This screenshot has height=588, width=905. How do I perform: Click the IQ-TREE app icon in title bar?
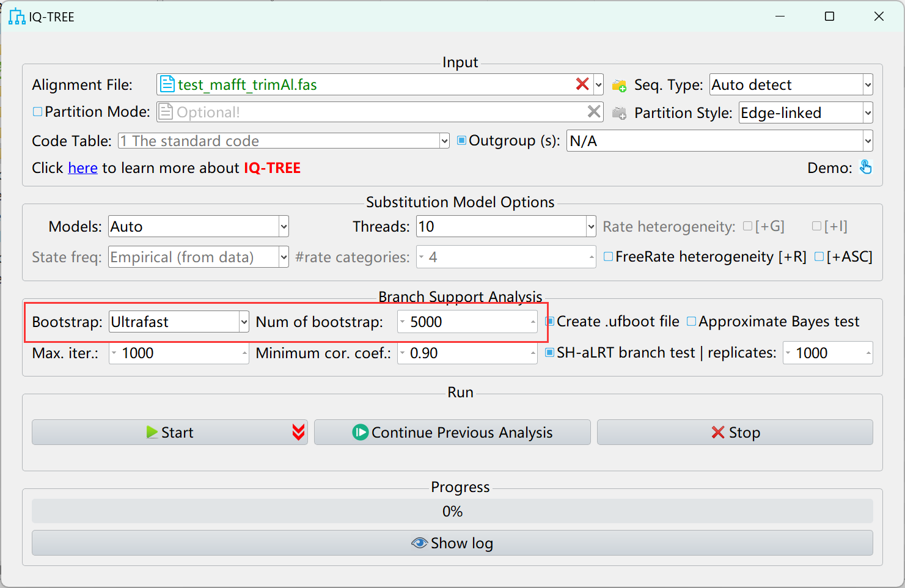click(x=16, y=17)
